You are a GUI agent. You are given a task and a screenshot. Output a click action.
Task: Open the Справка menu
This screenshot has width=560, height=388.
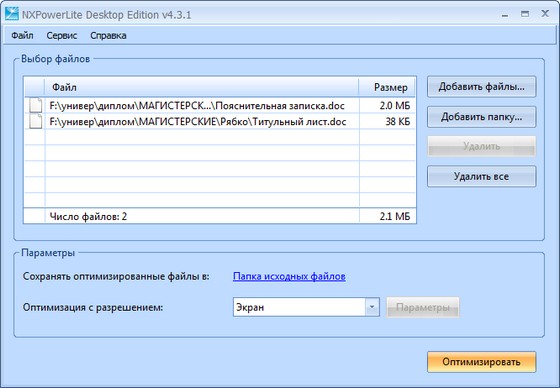[x=108, y=36]
